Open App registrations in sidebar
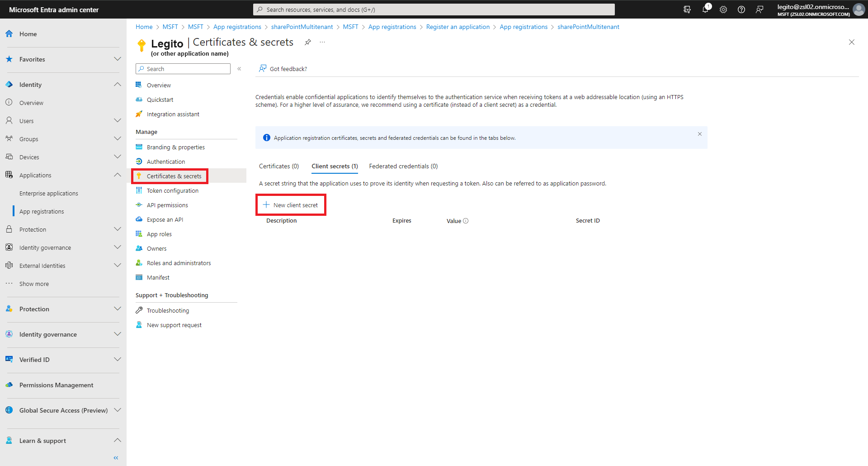This screenshot has width=868, height=466. [x=42, y=211]
